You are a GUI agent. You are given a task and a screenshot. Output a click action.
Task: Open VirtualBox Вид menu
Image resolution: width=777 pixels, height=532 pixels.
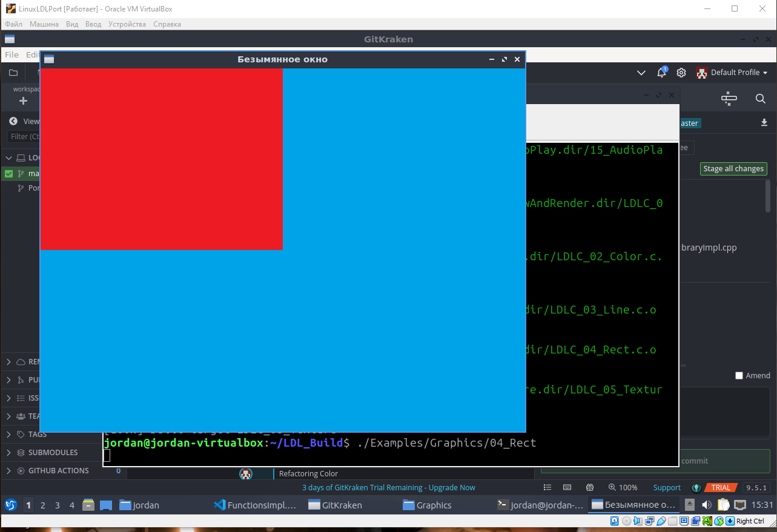(72, 24)
